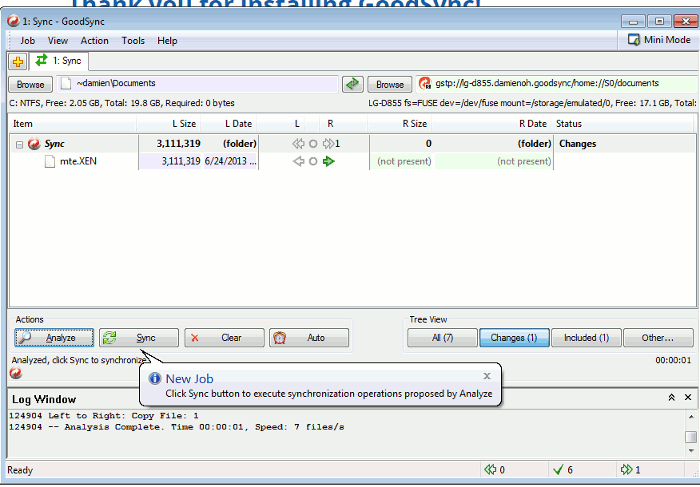Click the 6/24/2013 L Date cell
700x487 pixels.
tap(230, 161)
